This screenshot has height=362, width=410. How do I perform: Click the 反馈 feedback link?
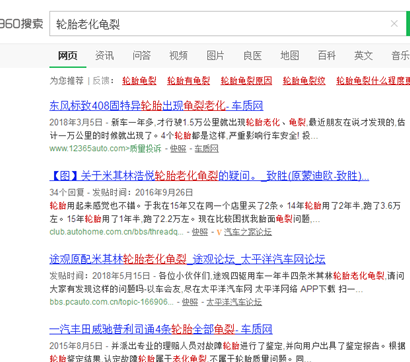(x=102, y=81)
